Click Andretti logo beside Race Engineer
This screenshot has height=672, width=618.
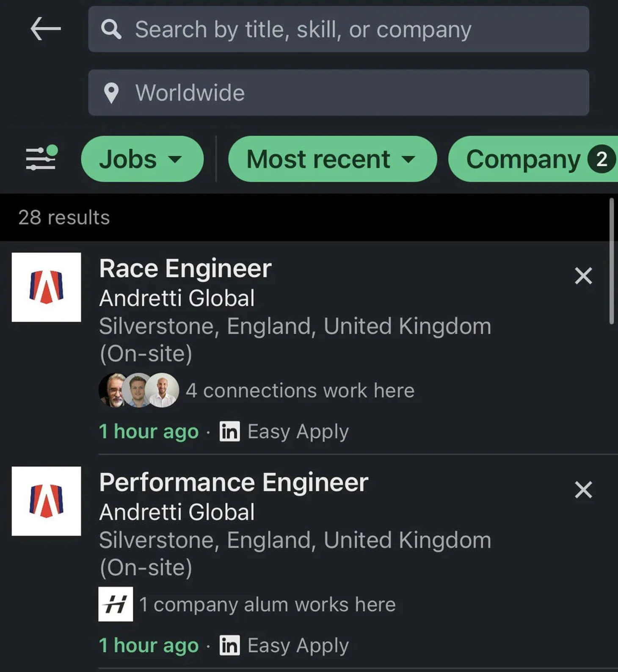(47, 287)
